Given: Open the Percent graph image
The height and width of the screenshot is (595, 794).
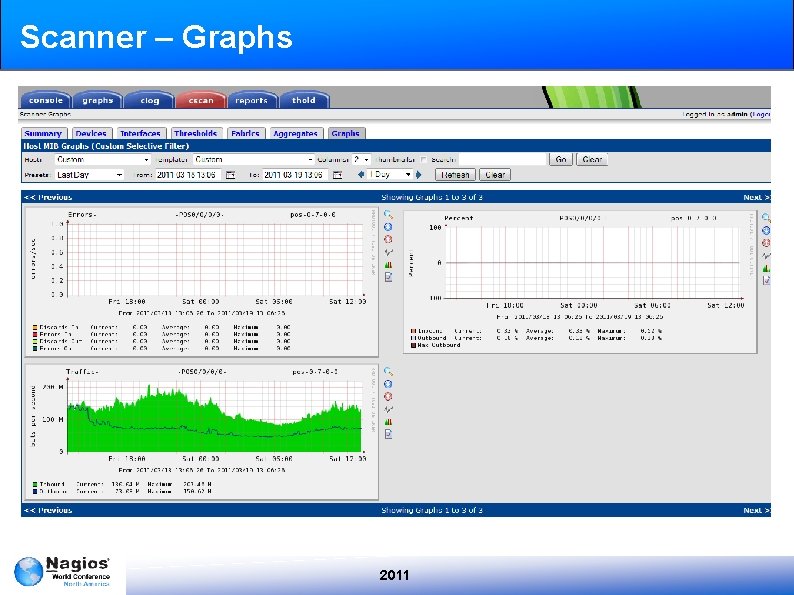Looking at the screenshot, I should coord(580,282).
